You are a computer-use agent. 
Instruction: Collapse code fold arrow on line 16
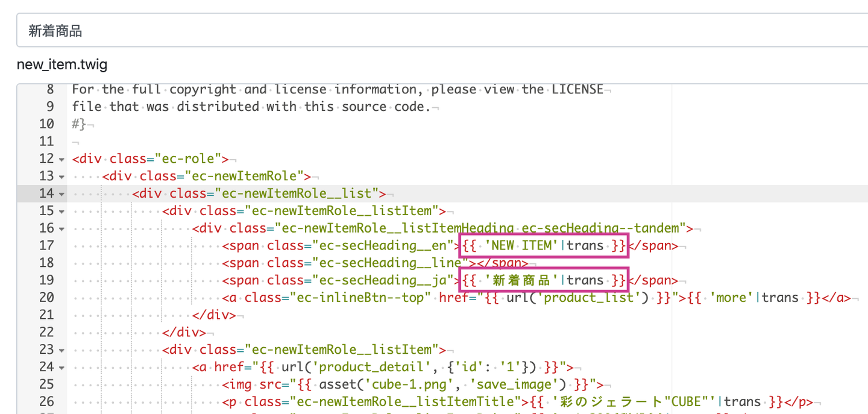pyautogui.click(x=61, y=229)
